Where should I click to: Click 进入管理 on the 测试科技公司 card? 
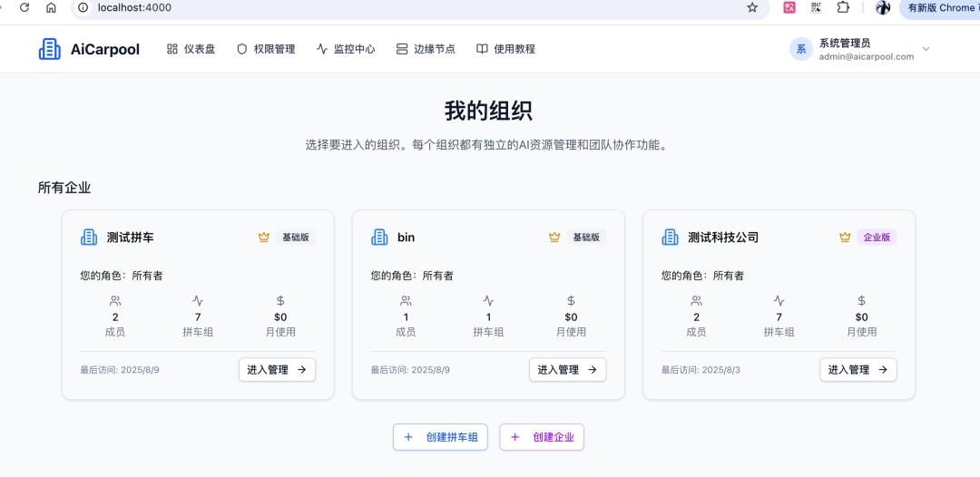(858, 370)
